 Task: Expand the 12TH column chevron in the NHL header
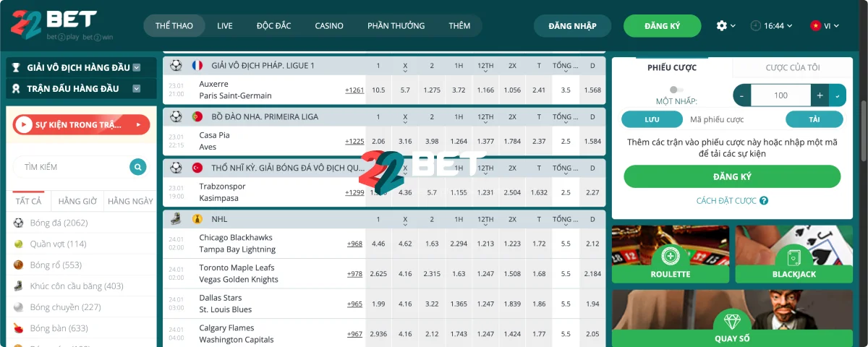tap(485, 225)
